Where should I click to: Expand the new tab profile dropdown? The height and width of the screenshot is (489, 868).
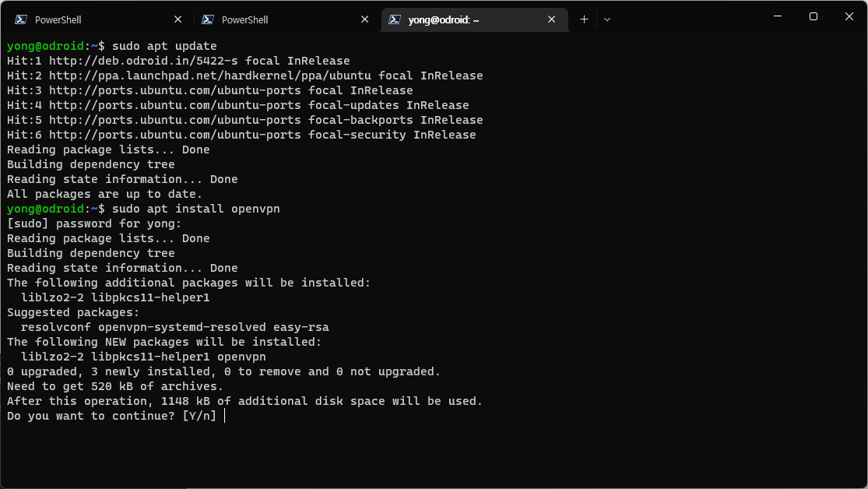[x=607, y=19]
